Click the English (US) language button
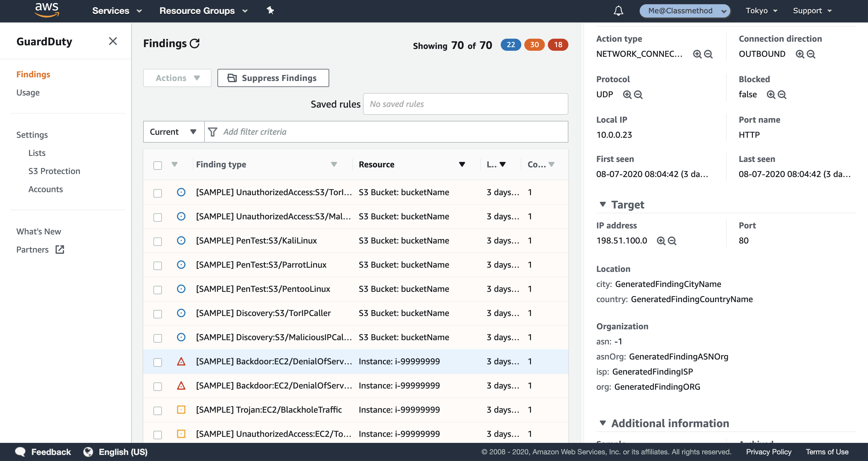868x461 pixels. (x=123, y=452)
